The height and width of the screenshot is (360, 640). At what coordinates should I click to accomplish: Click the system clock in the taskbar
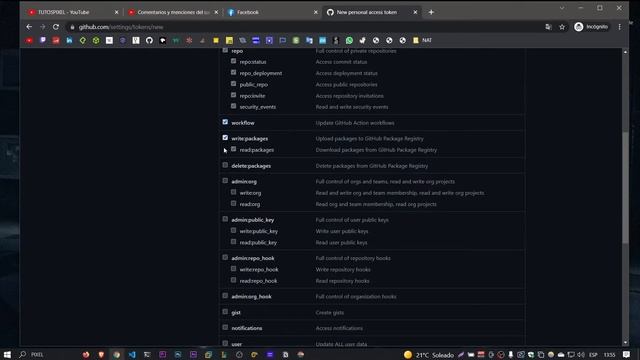click(x=609, y=355)
